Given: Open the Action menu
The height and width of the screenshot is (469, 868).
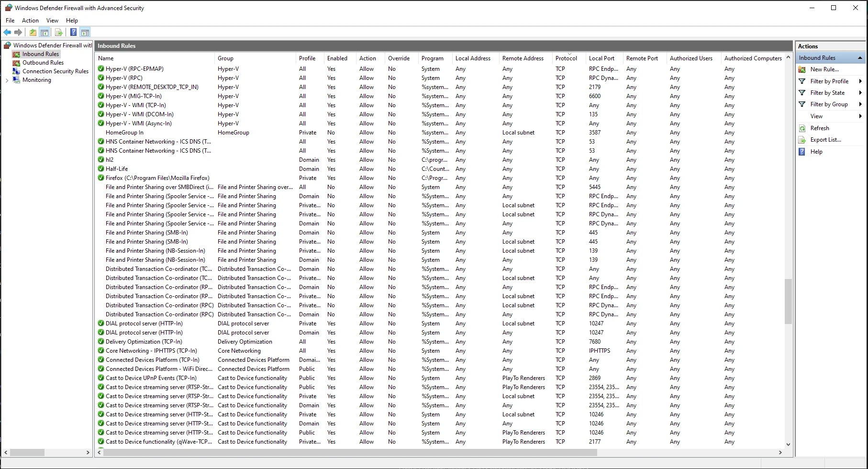Looking at the screenshot, I should pos(30,21).
